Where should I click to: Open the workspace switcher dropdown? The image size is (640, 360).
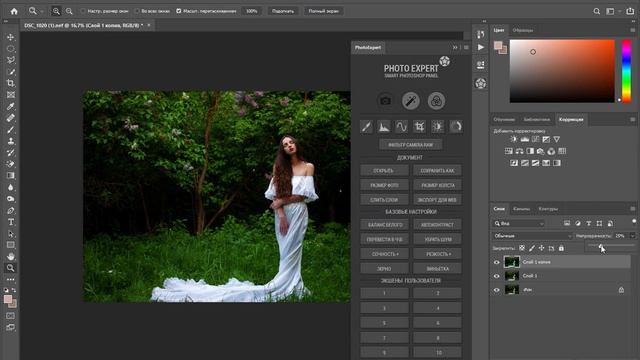[x=612, y=11]
